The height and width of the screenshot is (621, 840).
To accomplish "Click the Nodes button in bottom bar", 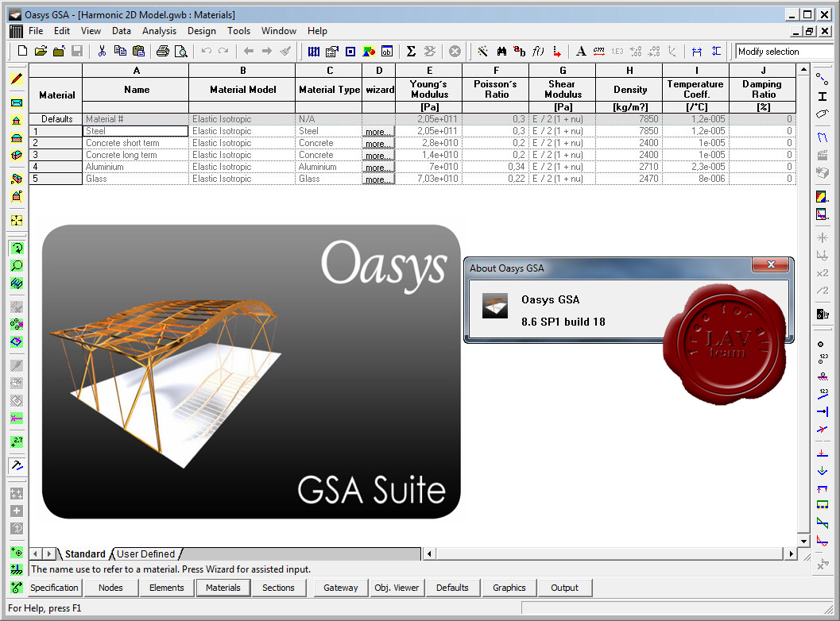I will pos(110,588).
